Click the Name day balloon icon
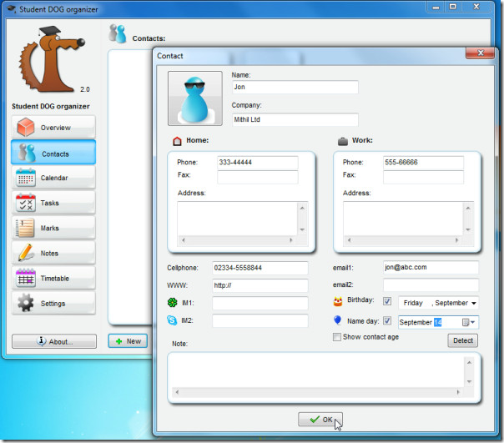Image resolution: width=504 pixels, height=443 pixels. (x=337, y=320)
